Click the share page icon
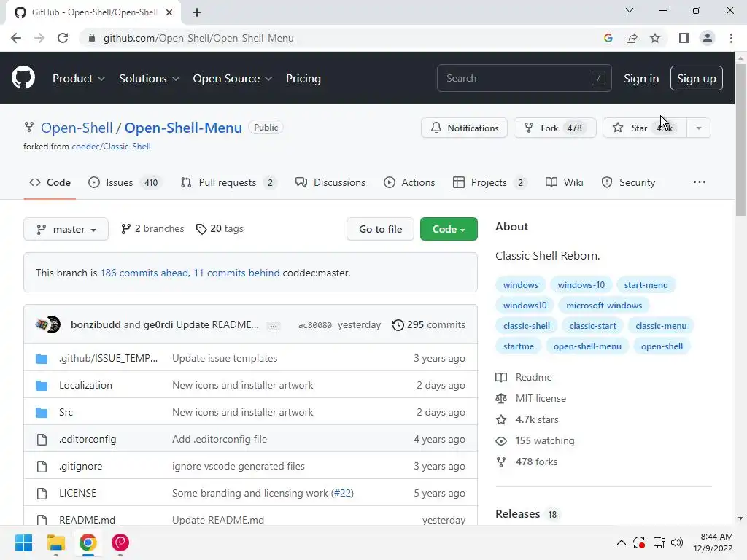Screen dimensions: 747x560 pos(632,38)
